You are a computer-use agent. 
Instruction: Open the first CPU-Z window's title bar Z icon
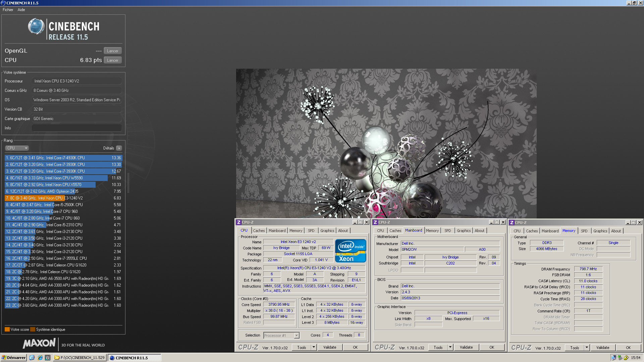pos(239,222)
